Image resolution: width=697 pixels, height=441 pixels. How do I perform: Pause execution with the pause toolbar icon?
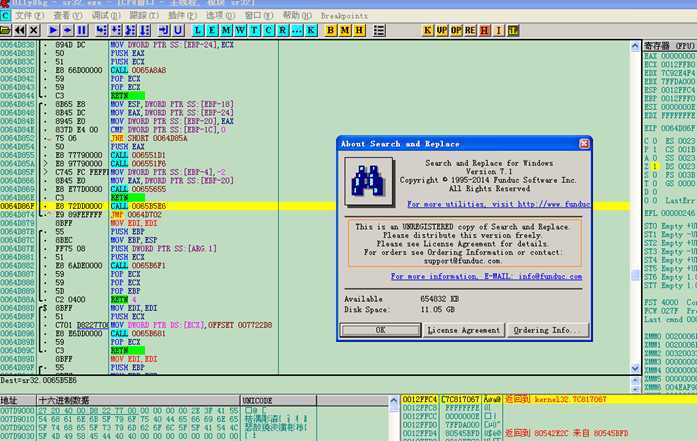click(82, 30)
